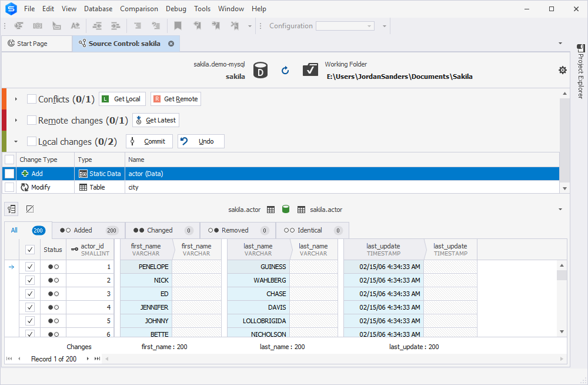Open the Comparison menu

click(139, 9)
